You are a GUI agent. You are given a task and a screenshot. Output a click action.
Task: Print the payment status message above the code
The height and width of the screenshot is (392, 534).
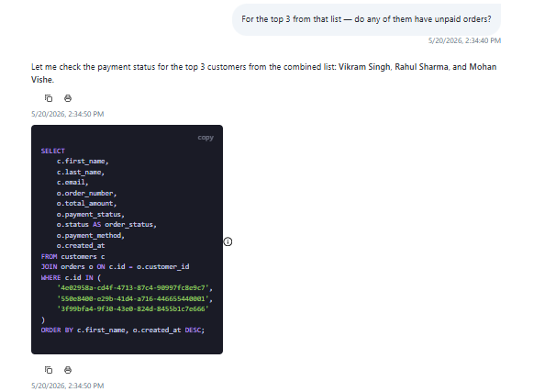68,98
